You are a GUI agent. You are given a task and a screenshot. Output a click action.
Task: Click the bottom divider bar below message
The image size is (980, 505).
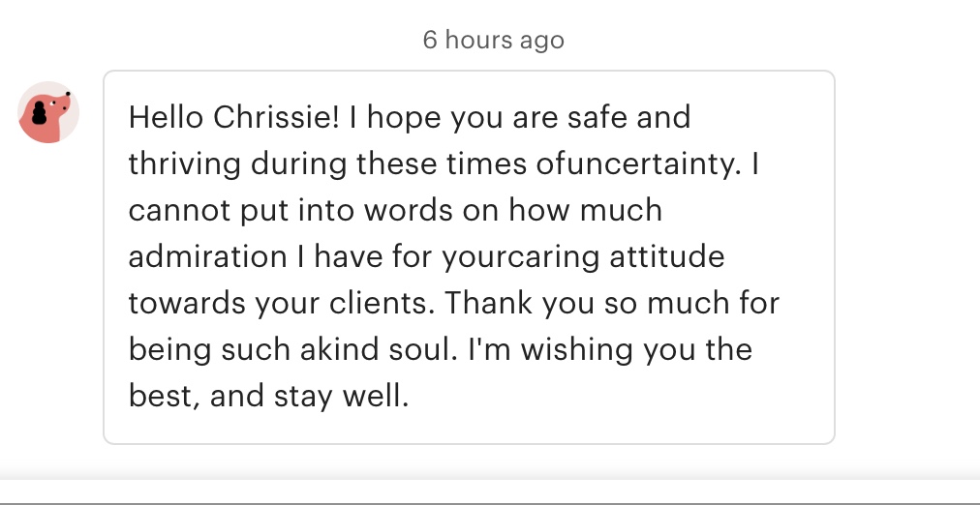click(x=490, y=491)
